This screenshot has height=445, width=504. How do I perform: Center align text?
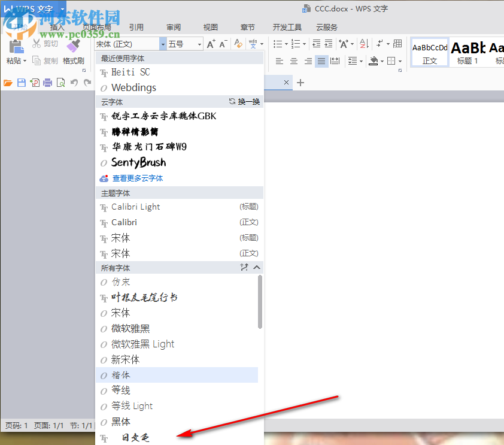tap(294, 60)
